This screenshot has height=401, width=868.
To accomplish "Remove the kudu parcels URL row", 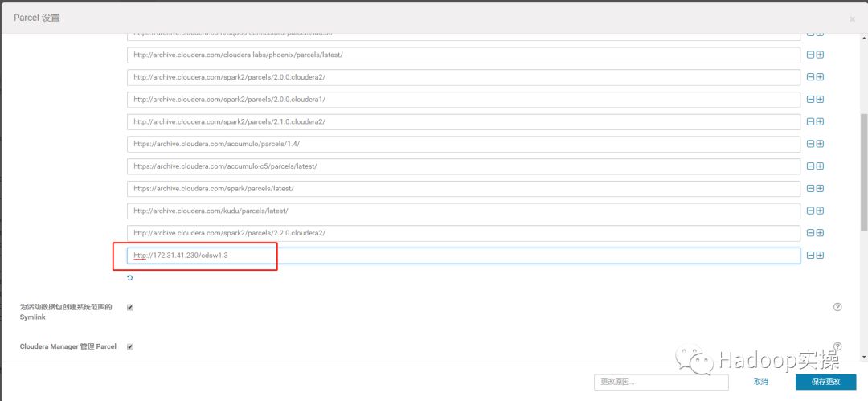I will coord(810,211).
